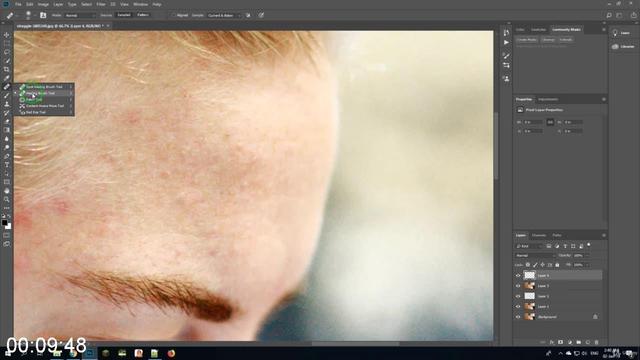The width and height of the screenshot is (640, 360).
Task: Open the Sample dropdown Current & Below
Action: [224, 15]
